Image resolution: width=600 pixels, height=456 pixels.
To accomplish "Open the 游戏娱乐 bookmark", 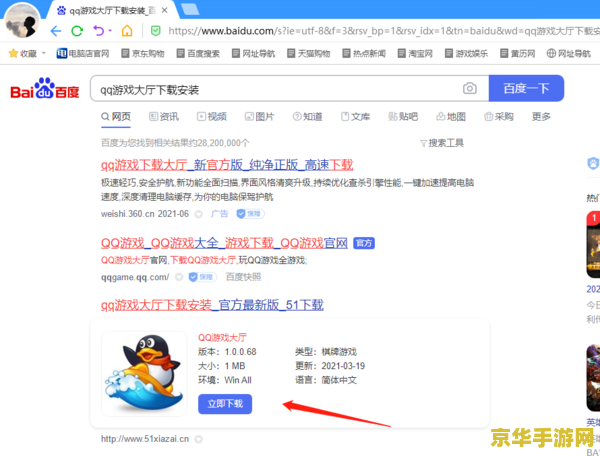I will (x=466, y=53).
